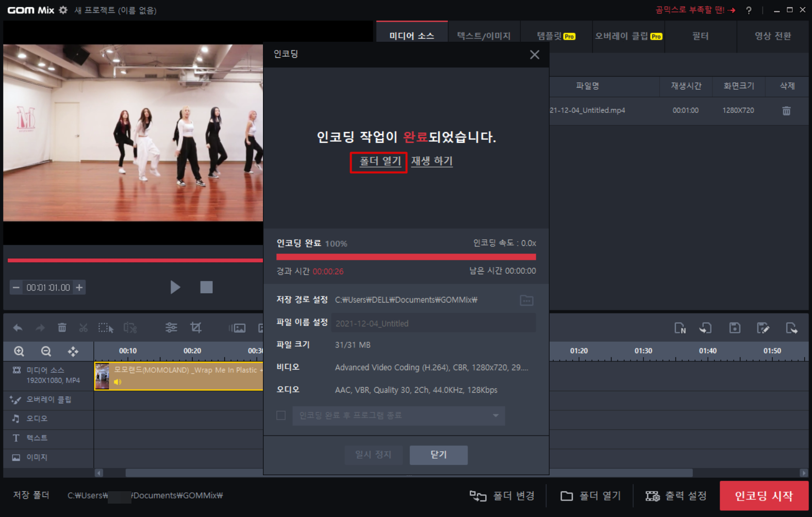812x517 pixels.
Task: Click the 닫기 button
Action: [439, 455]
